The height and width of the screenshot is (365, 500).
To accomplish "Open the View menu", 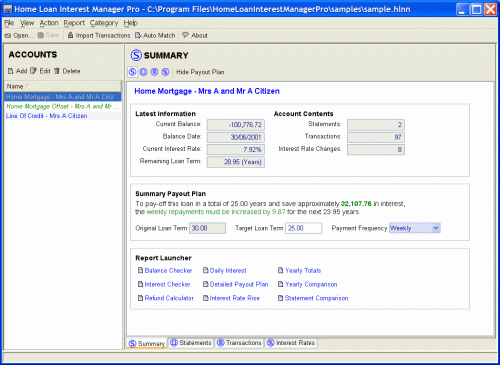I will (x=27, y=23).
